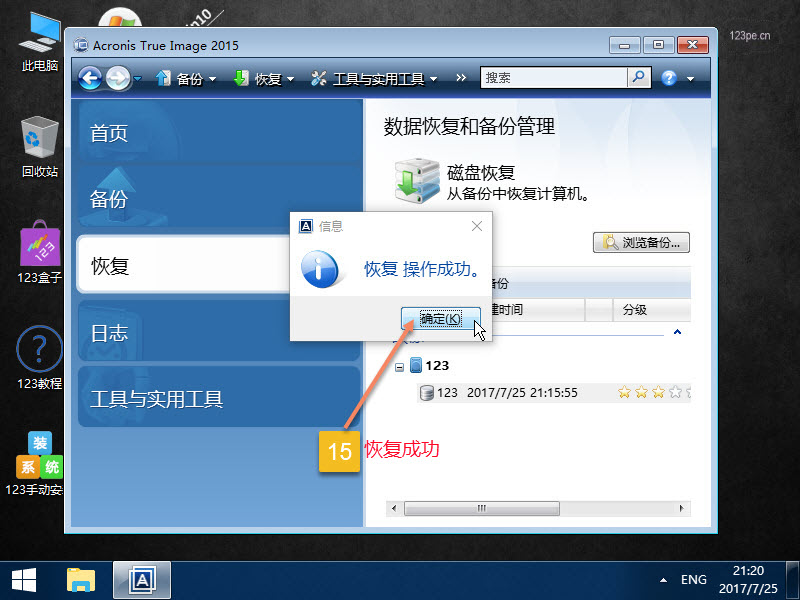Open the blue info dialog icon
The width and height of the screenshot is (800, 600).
321,267
